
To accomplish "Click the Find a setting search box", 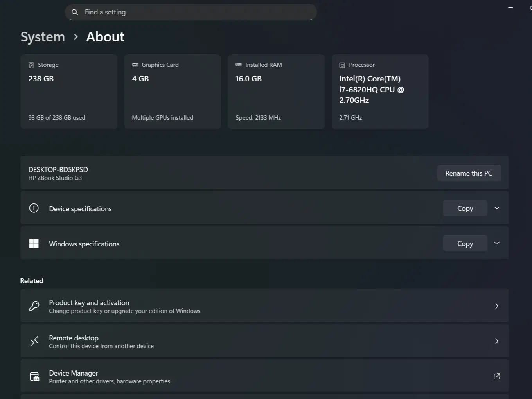I will [x=196, y=12].
